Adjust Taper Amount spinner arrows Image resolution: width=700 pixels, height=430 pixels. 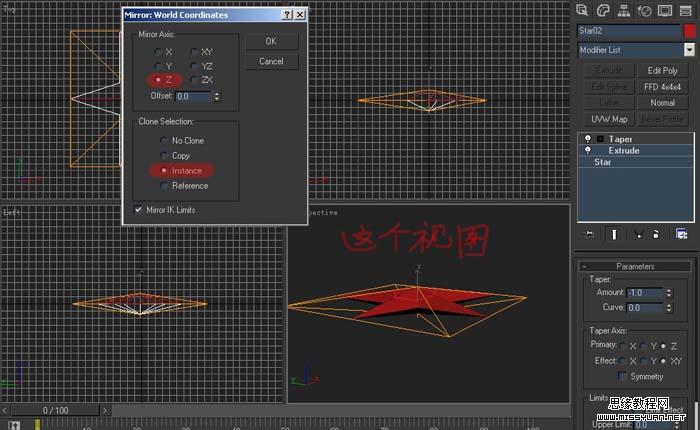[x=668, y=293]
